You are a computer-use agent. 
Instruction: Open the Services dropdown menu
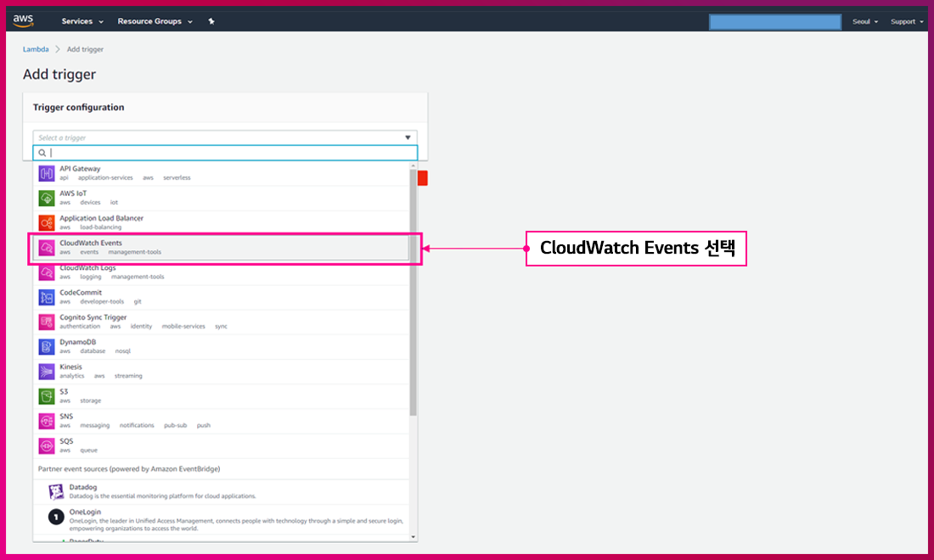pyautogui.click(x=82, y=21)
